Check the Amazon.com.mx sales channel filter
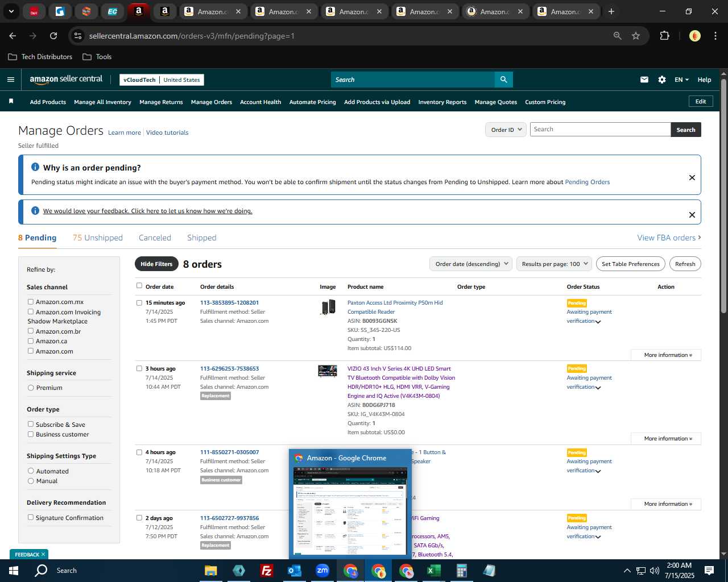The width and height of the screenshot is (728, 582). coord(31,302)
